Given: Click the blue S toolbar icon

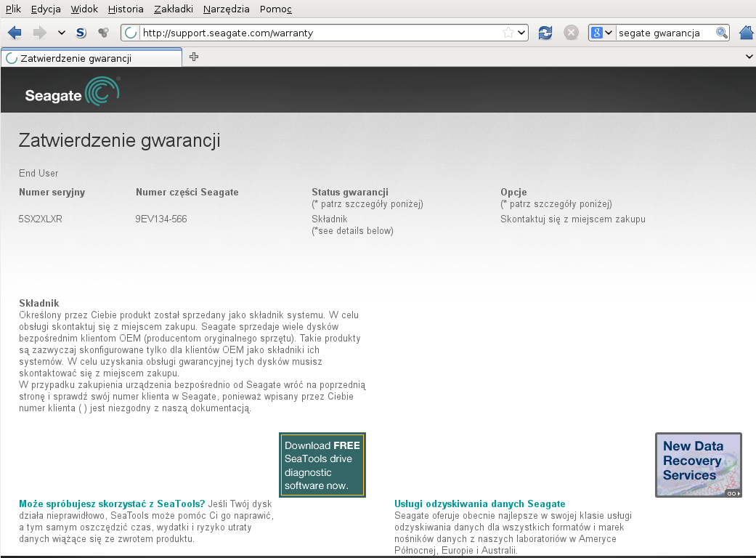Looking at the screenshot, I should (x=81, y=33).
